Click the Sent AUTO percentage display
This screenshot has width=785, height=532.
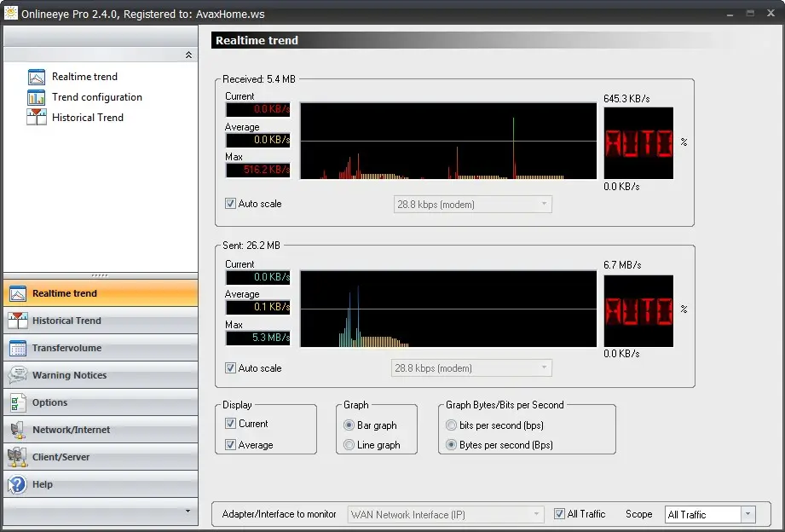pyautogui.click(x=638, y=311)
